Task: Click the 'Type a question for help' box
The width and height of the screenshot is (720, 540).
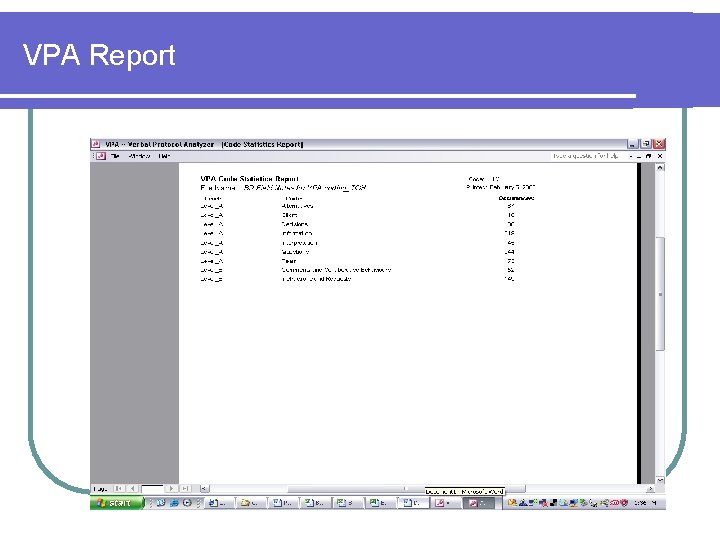Action: click(585, 156)
